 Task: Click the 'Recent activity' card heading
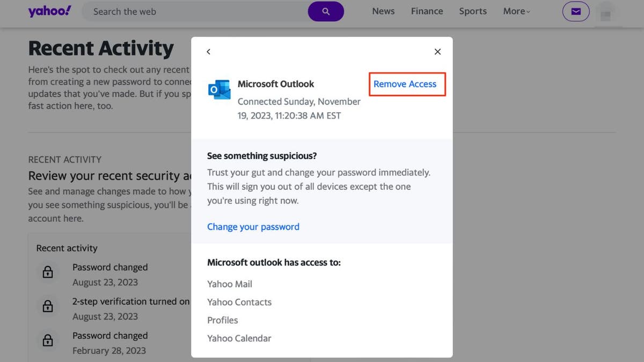click(67, 248)
